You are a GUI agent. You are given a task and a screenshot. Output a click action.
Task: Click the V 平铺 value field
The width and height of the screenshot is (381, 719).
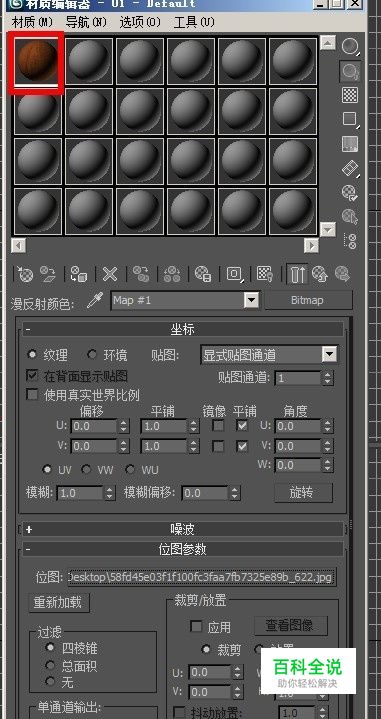click(x=165, y=446)
